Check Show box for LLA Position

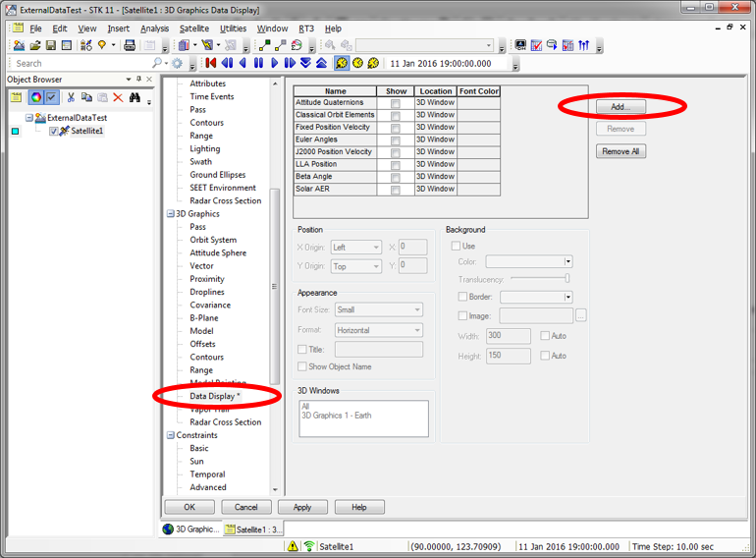tap(396, 164)
